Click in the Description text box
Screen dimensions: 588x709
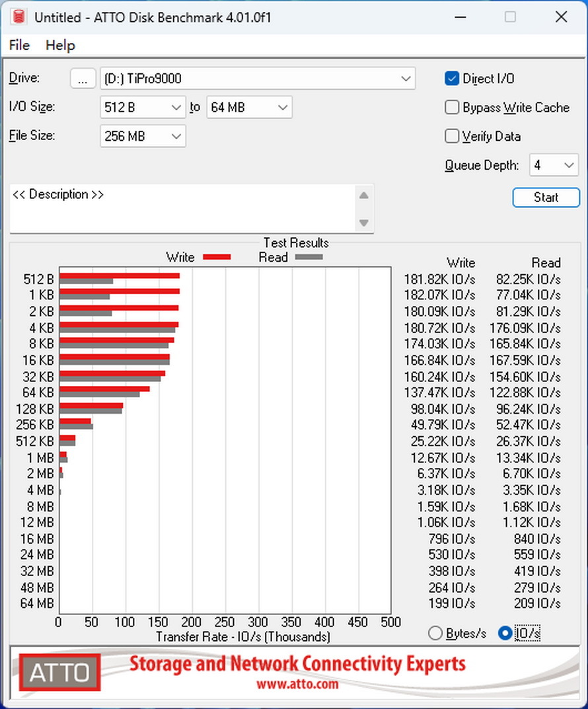[x=183, y=208]
